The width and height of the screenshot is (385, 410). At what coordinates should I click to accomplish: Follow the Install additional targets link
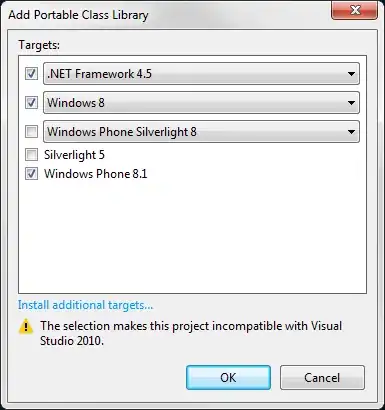85,305
